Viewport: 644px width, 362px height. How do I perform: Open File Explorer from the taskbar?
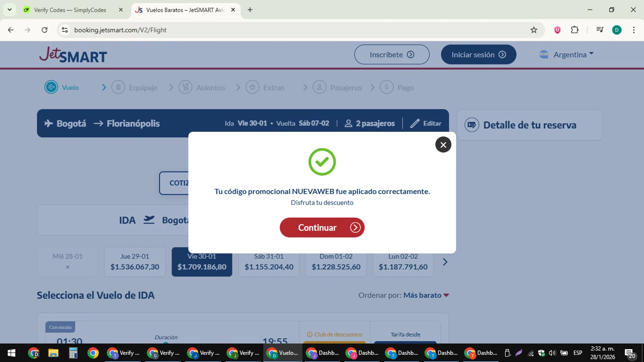53,353
